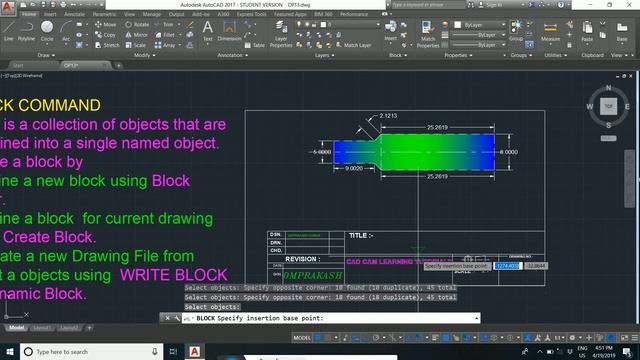Select the Dimension tool
The width and height of the screenshot is (640, 360).
pyautogui.click(x=229, y=31)
